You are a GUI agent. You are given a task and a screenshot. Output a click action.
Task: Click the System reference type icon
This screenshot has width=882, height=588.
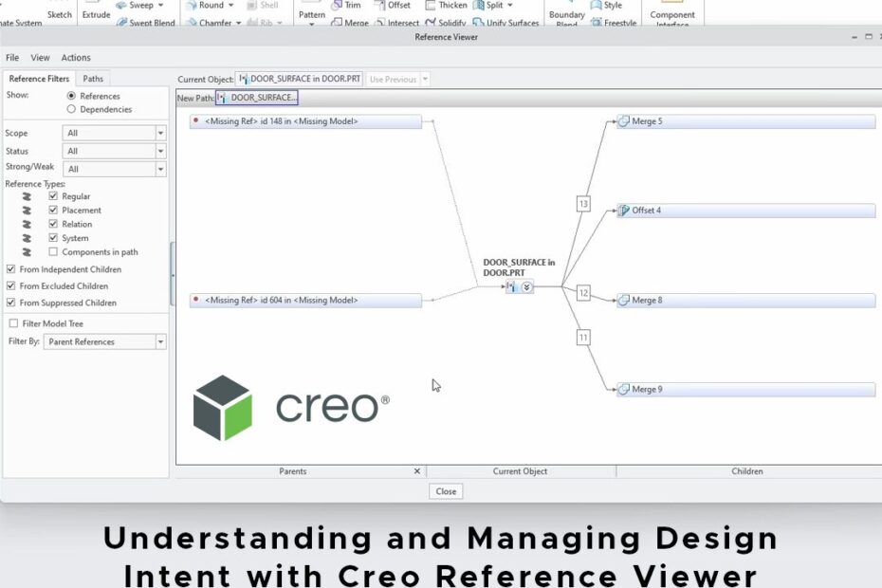27,238
